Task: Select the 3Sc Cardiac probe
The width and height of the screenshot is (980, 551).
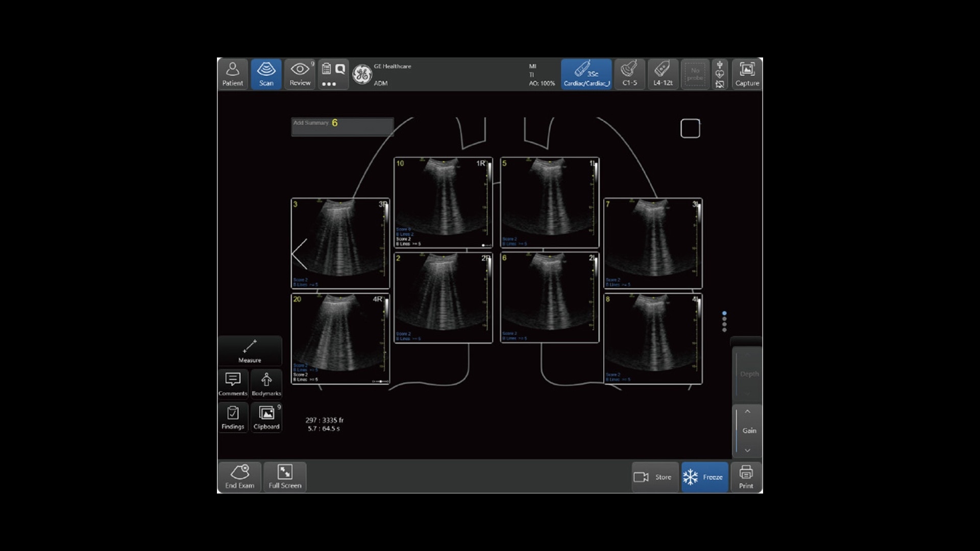Action: (x=586, y=74)
